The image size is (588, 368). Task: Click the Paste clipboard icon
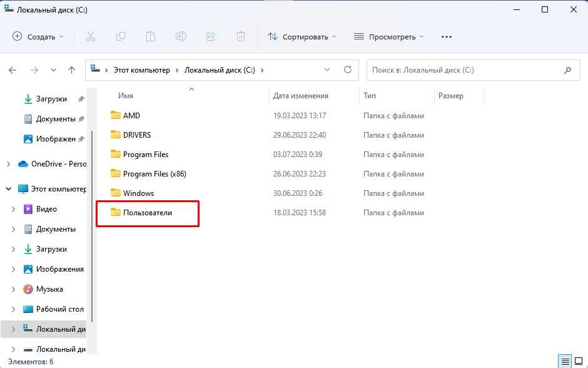click(x=151, y=37)
